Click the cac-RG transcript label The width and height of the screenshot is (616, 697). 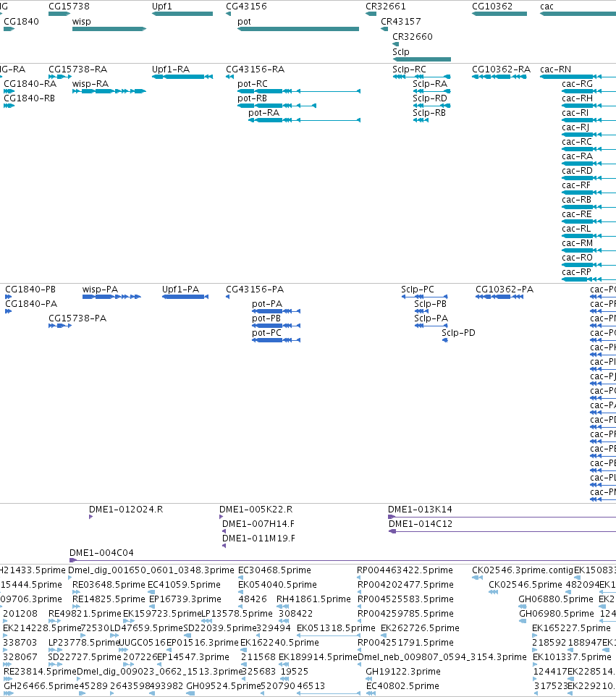pos(578,83)
